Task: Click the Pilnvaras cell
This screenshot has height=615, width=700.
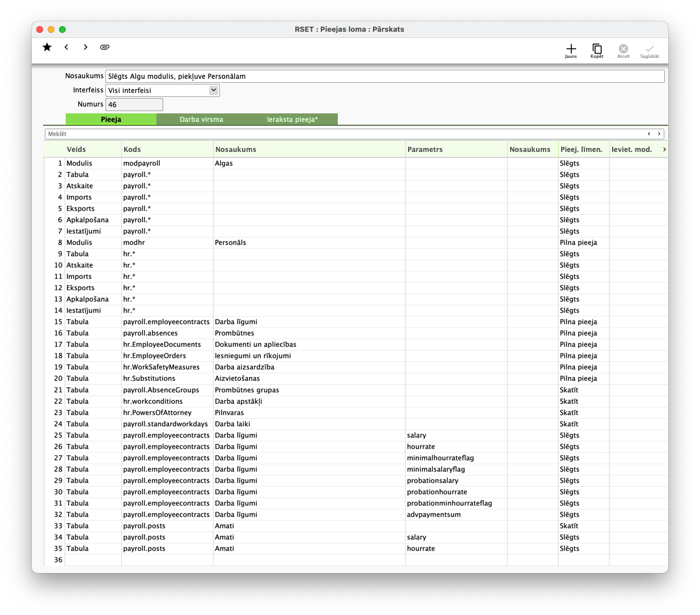Action: [309, 413]
